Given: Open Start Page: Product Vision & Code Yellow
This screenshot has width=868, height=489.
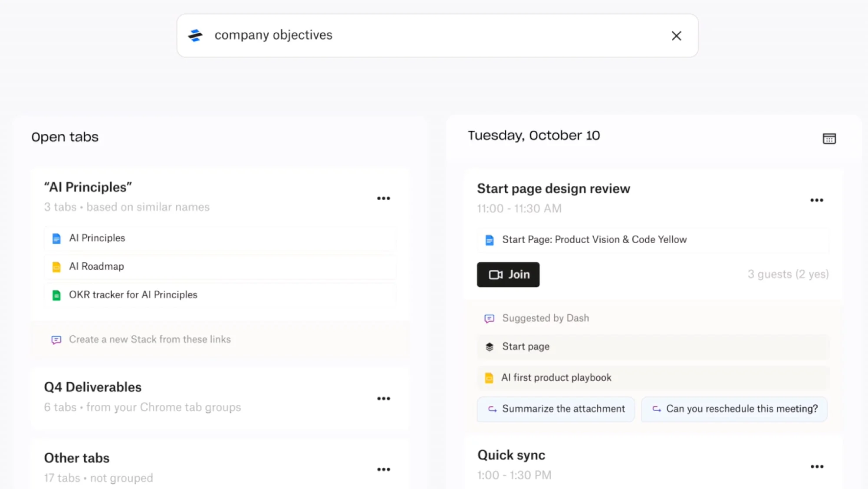Looking at the screenshot, I should [653, 240].
